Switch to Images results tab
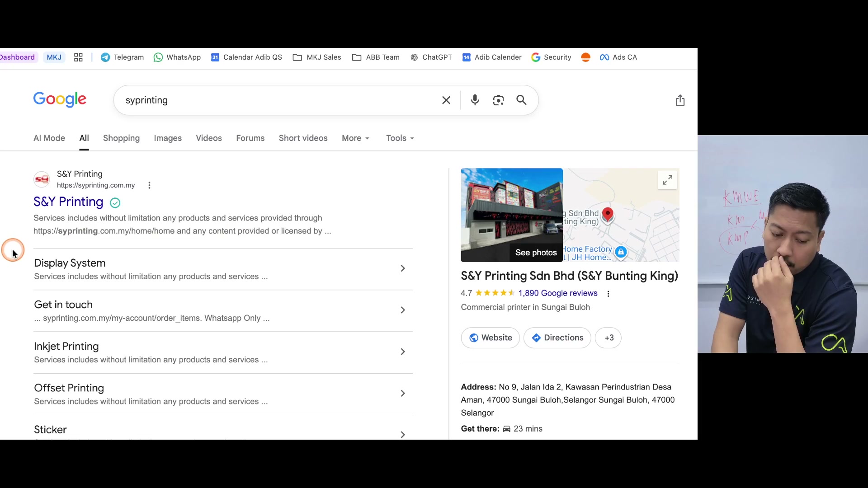The width and height of the screenshot is (868, 488). click(168, 138)
